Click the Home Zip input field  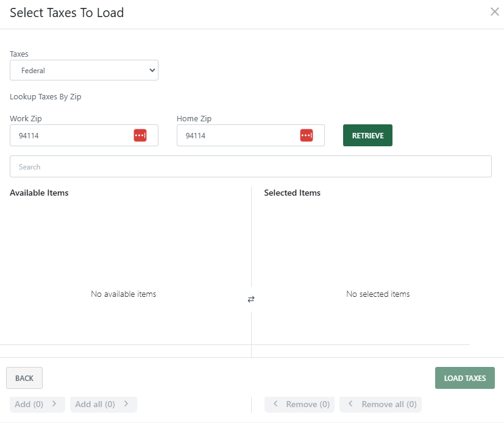pyautogui.click(x=238, y=135)
